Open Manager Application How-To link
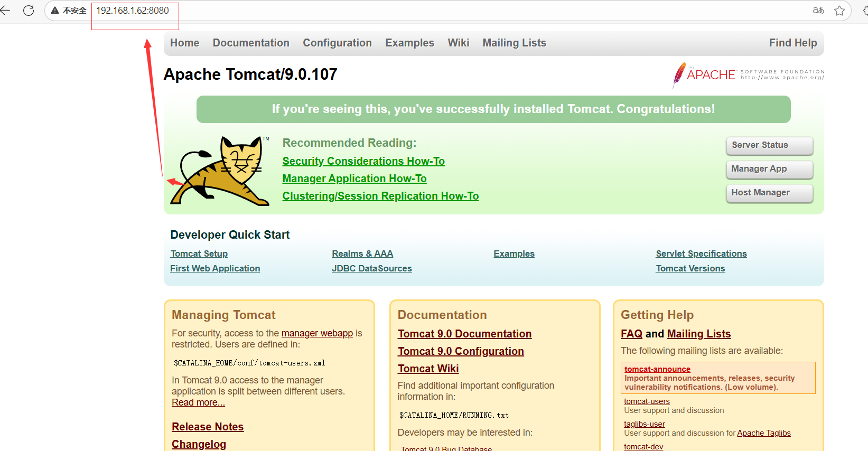868x451 pixels. click(x=354, y=178)
